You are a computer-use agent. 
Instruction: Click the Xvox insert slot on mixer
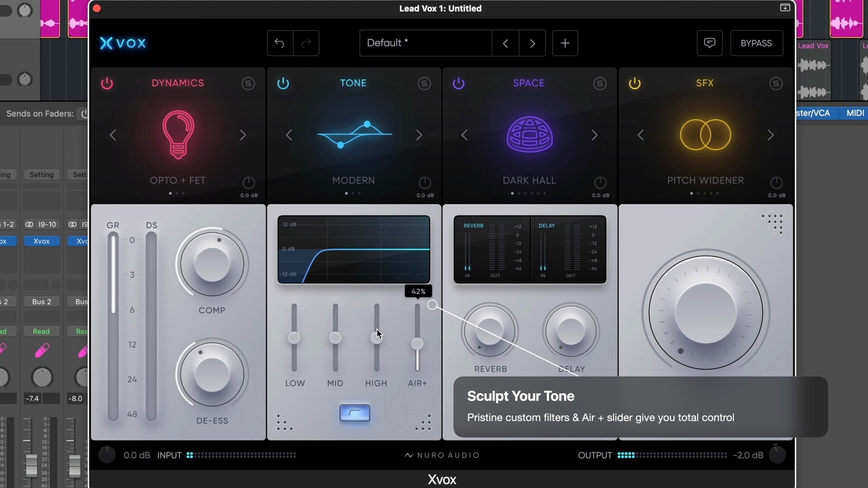(42, 241)
